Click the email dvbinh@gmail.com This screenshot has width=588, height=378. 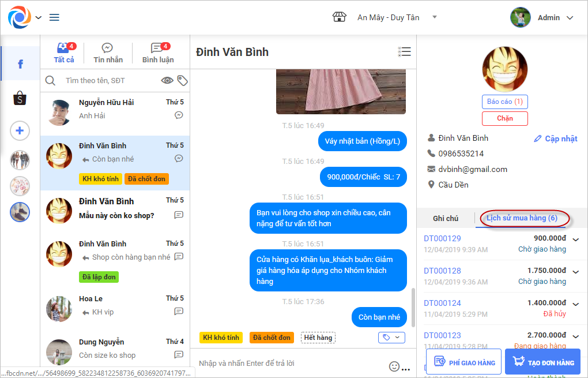[473, 169]
